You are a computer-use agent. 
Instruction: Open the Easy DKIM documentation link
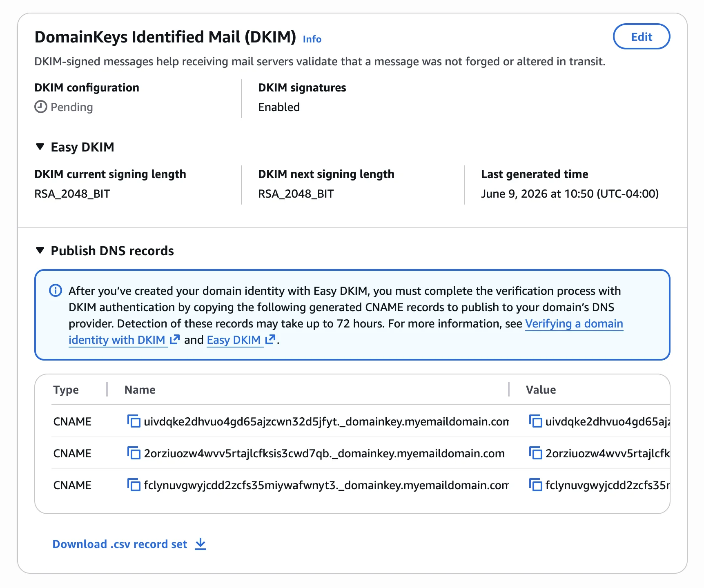point(234,340)
